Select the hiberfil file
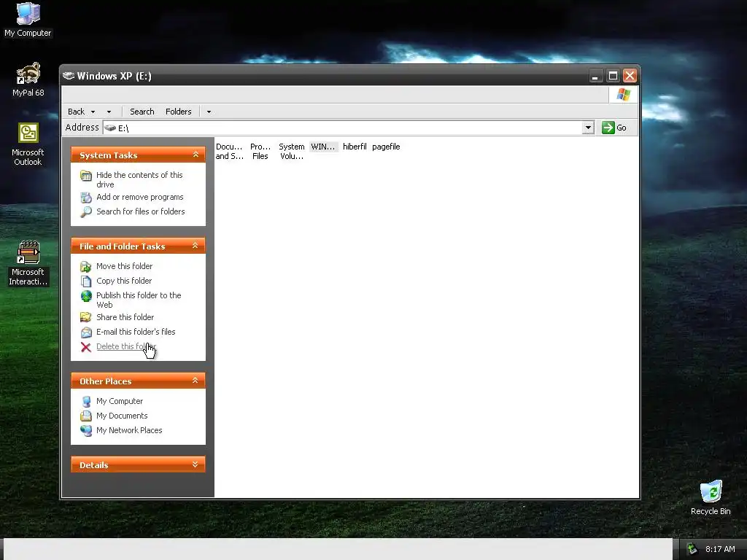 (355, 147)
